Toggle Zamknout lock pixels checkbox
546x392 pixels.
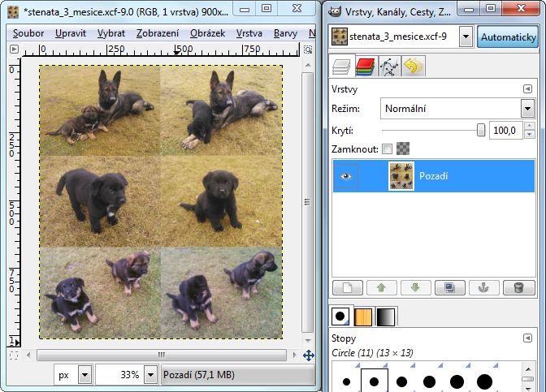(387, 149)
